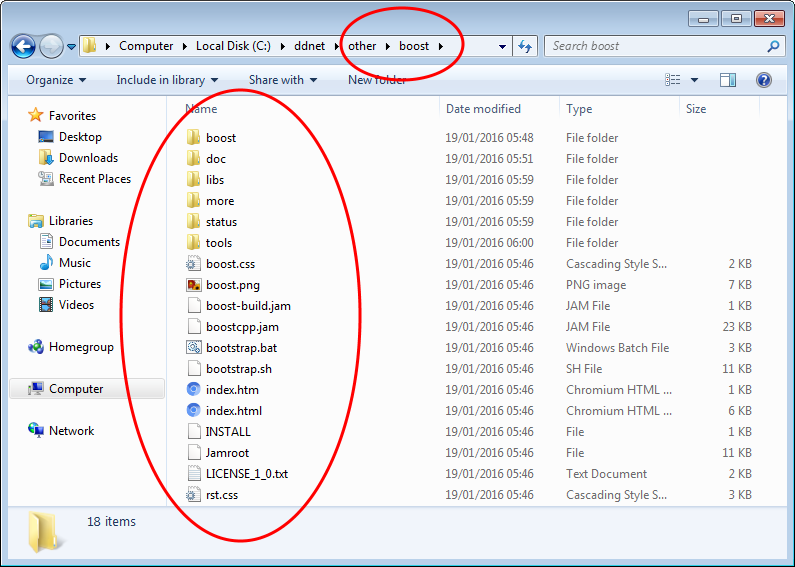Image resolution: width=795 pixels, height=567 pixels.
Task: Select the LICENSE_1_0.txt file
Action: point(246,474)
